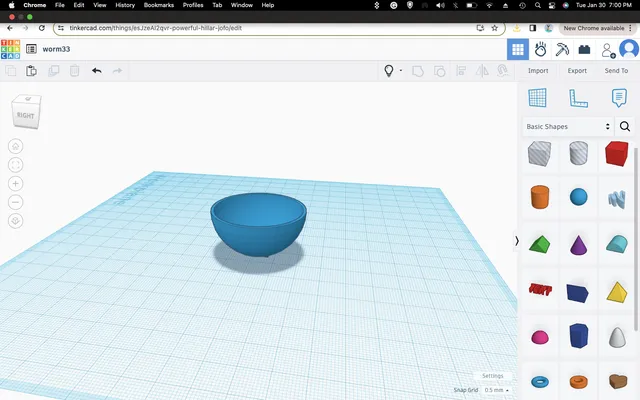Click the Home view icon
This screenshot has width=640, height=400.
coord(16,146)
